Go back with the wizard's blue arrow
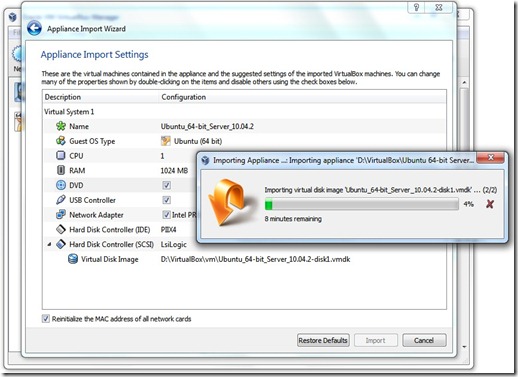 34,28
